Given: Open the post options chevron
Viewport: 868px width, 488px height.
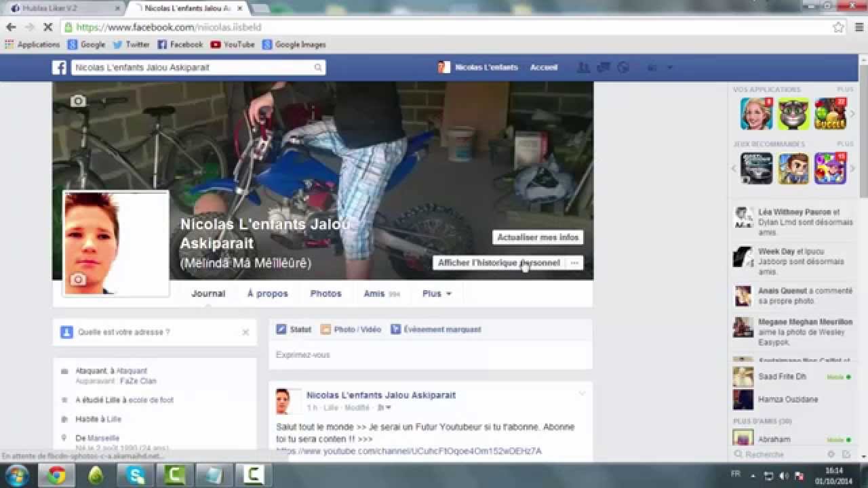Looking at the screenshot, I should [581, 393].
